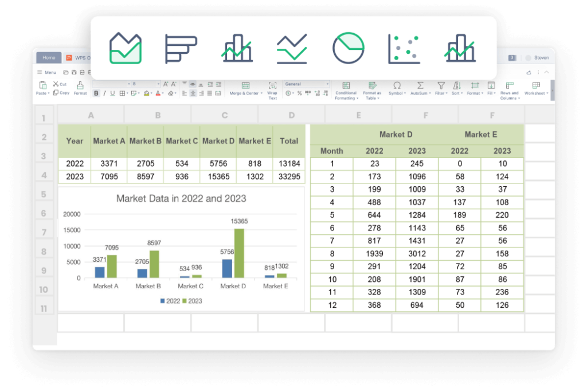Expand the Merge & Center dropdown

coord(261,93)
